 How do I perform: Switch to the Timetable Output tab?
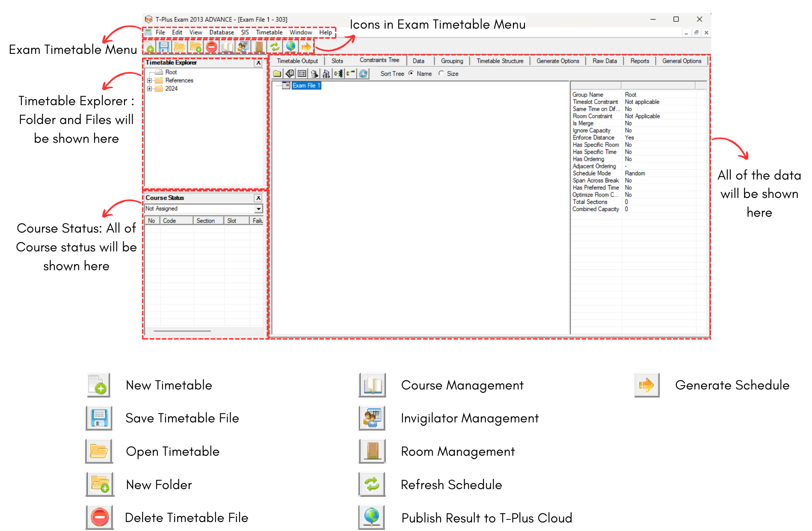(x=297, y=61)
